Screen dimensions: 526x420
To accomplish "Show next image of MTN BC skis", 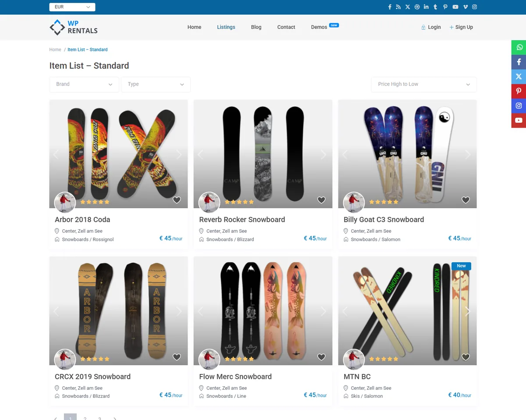I will (x=468, y=311).
